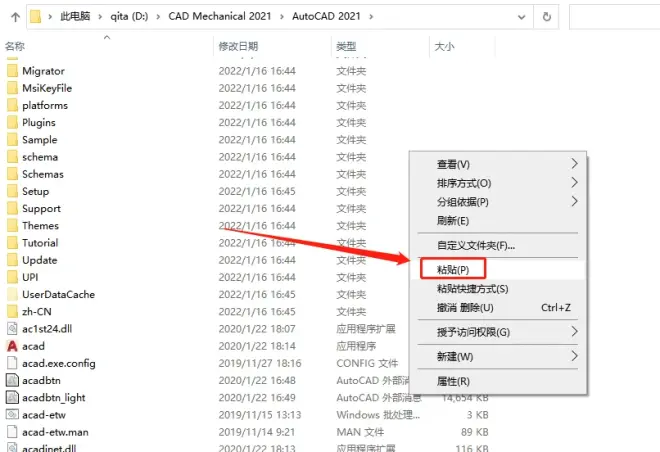Screen dimensions: 660x452
Task: Click the Schemas folder icon
Action: tap(13, 174)
